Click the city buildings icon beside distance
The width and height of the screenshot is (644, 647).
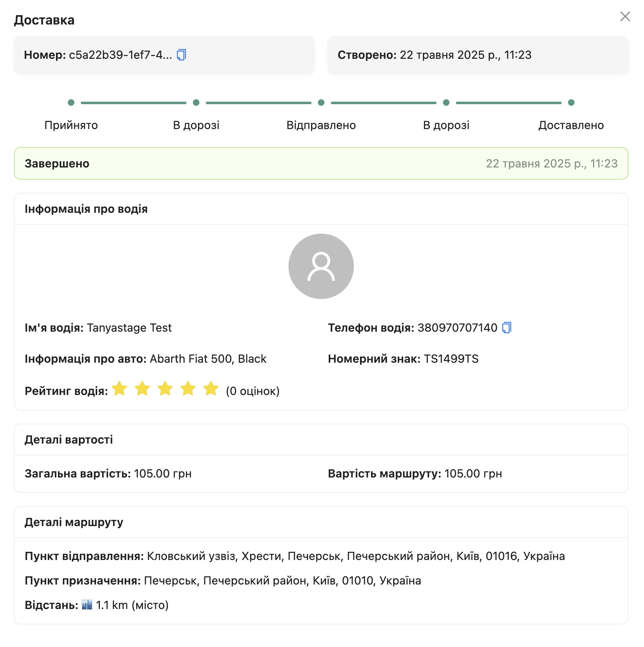(87, 605)
